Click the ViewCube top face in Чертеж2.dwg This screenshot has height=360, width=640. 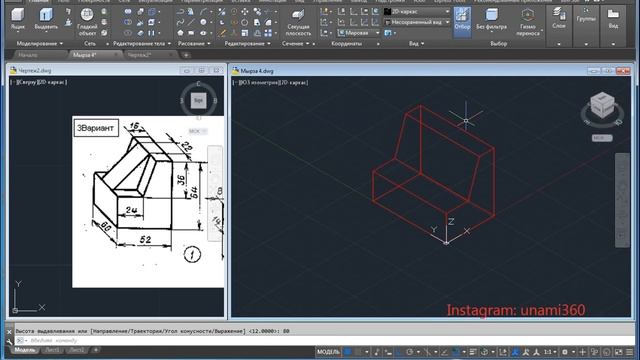(x=198, y=100)
